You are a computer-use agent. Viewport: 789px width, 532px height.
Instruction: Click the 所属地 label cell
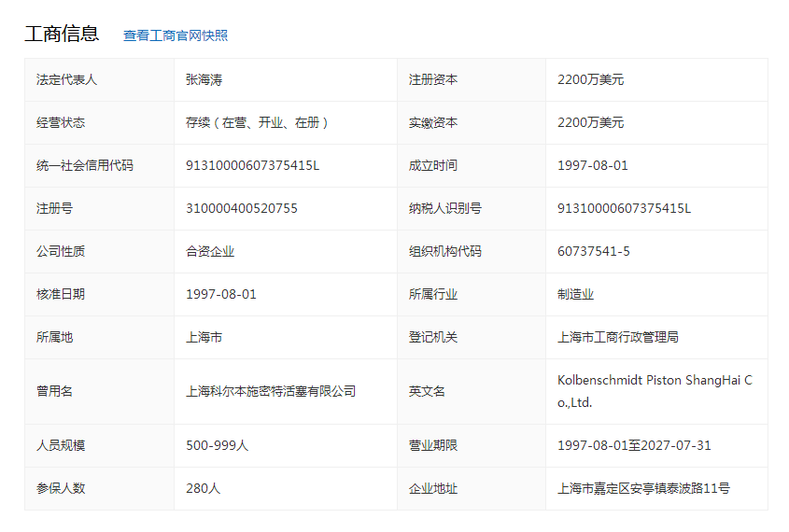(100, 338)
